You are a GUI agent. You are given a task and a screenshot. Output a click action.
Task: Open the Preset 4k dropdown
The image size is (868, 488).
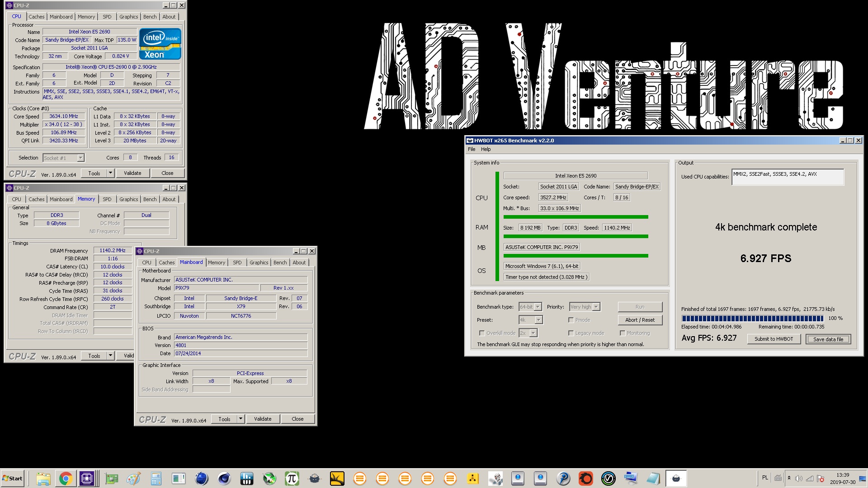(539, 320)
